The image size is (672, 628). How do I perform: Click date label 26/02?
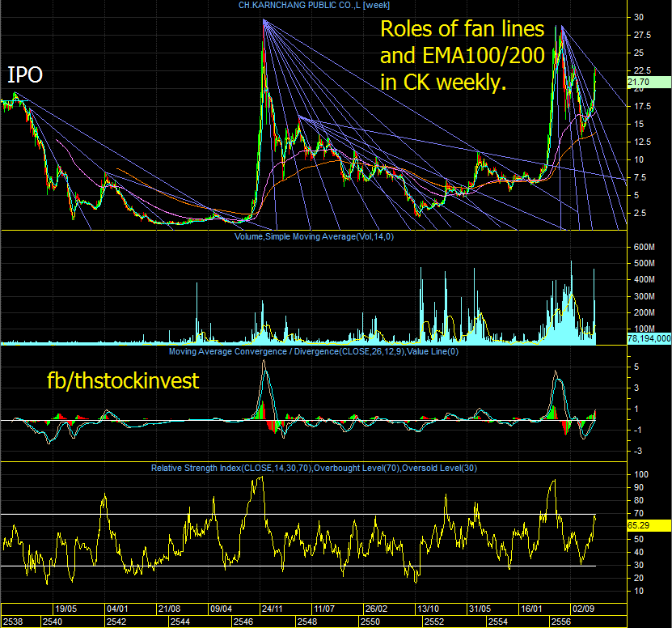pos(376,609)
